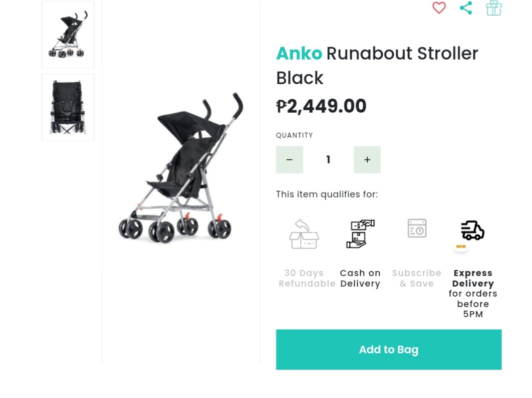532x398 pixels.
Task: Open the share options icon
Action: [466, 8]
